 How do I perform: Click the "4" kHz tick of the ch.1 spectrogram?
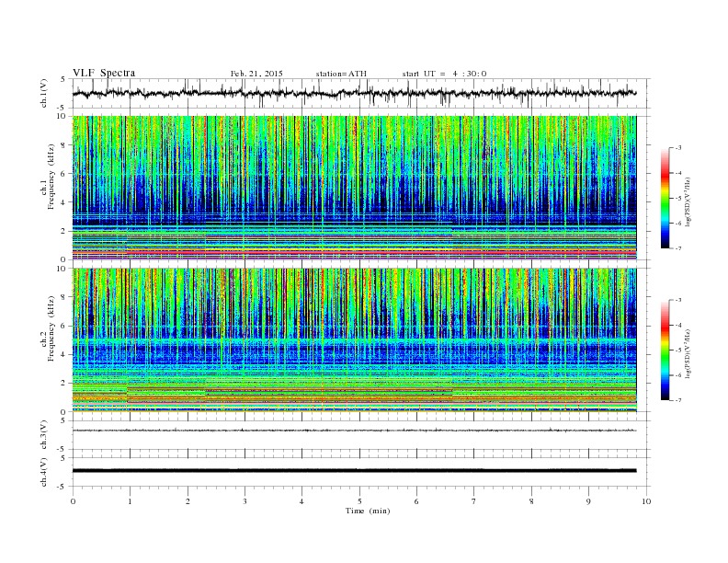(64, 202)
